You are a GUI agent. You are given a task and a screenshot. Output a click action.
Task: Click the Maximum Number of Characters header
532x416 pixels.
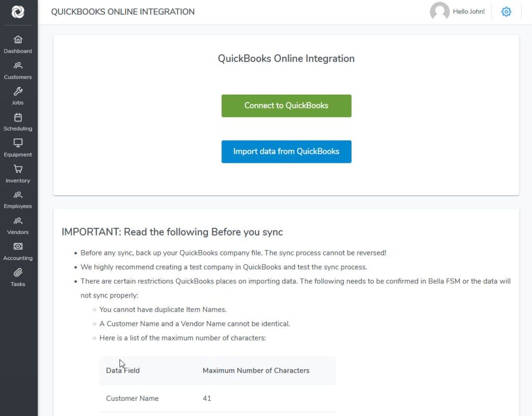256,370
